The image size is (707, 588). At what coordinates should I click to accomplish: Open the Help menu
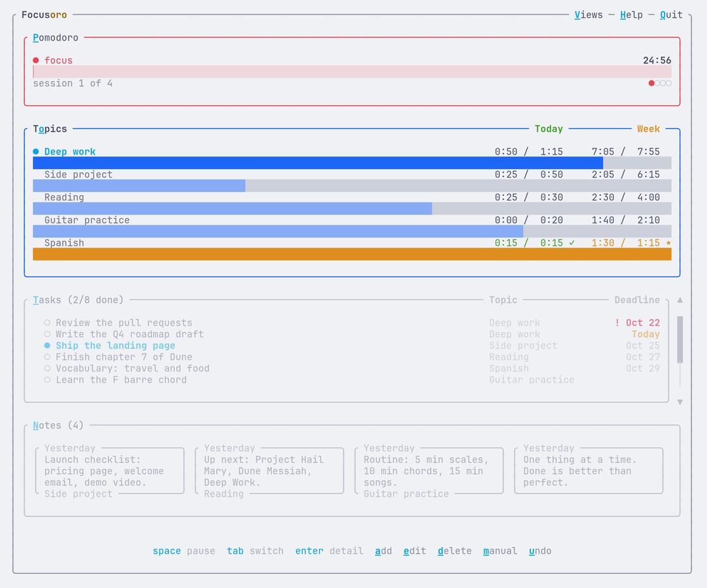click(631, 15)
